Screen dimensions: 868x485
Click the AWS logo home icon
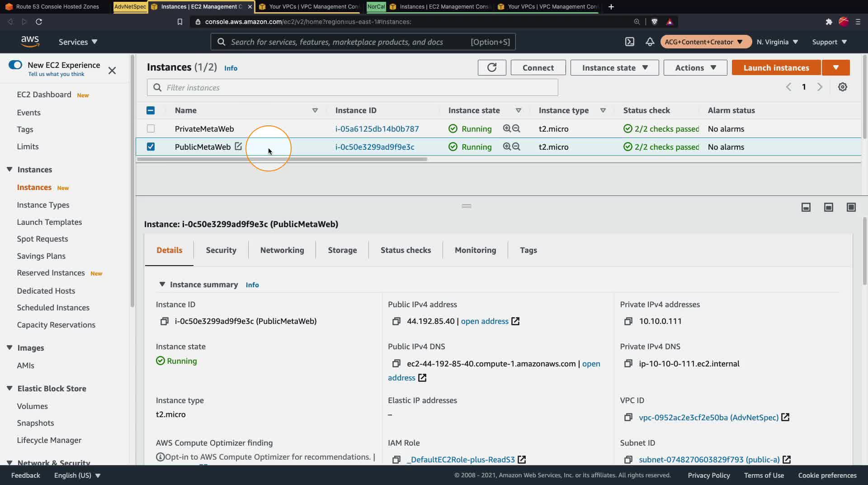[30, 42]
